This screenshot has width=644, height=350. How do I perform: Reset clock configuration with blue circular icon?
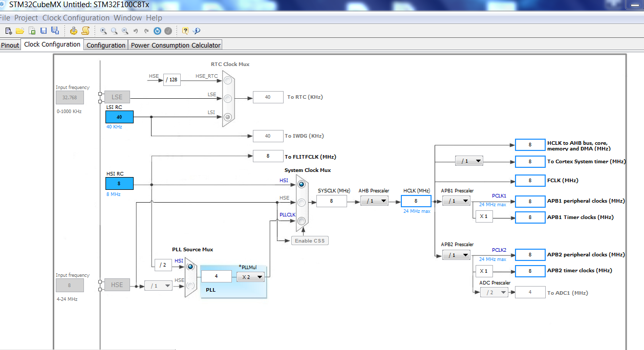tap(157, 31)
